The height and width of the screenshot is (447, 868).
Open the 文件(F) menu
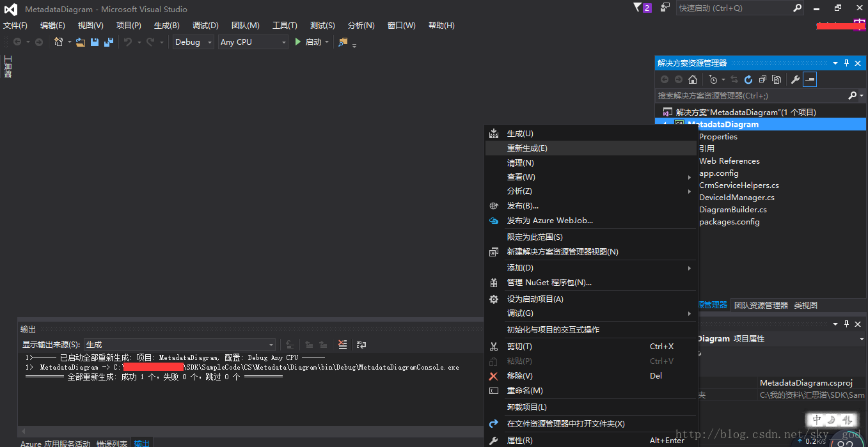[x=15, y=26]
